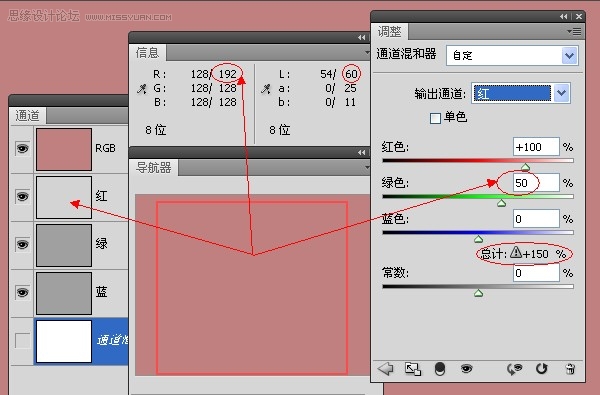The height and width of the screenshot is (395, 600).
Task: Delete adjustment layer trash icon
Action: point(570,369)
